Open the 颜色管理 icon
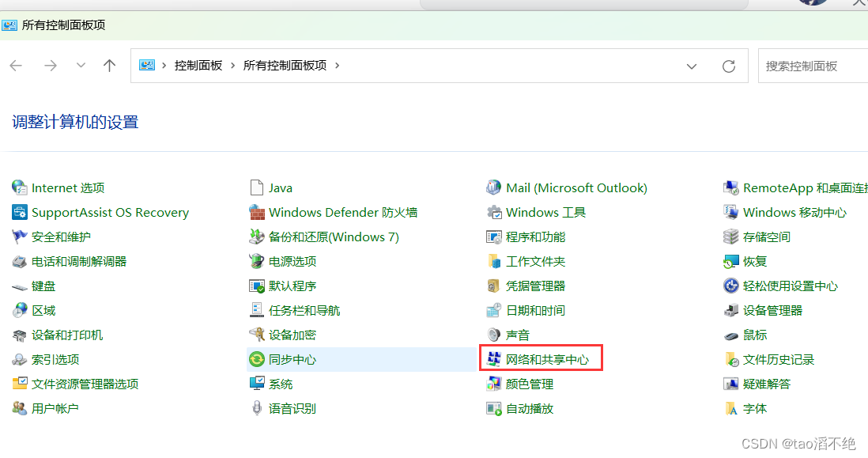 493,383
